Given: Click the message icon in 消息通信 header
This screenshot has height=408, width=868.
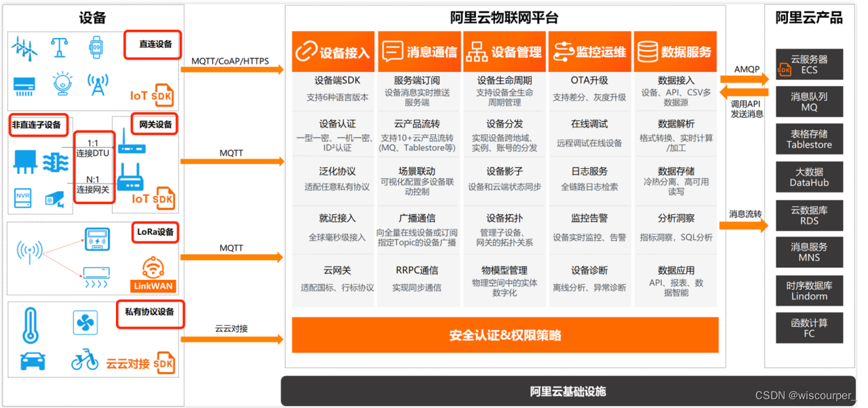Looking at the screenshot, I should (393, 52).
